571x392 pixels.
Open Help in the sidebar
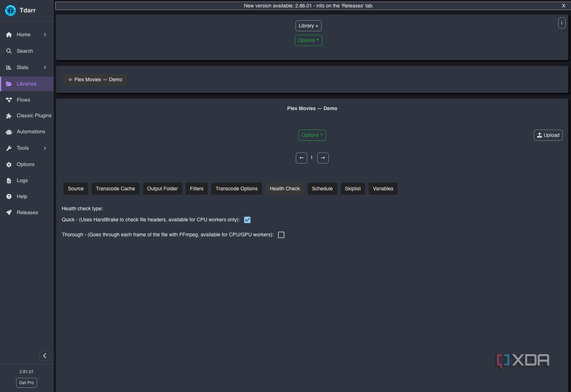(x=26, y=196)
